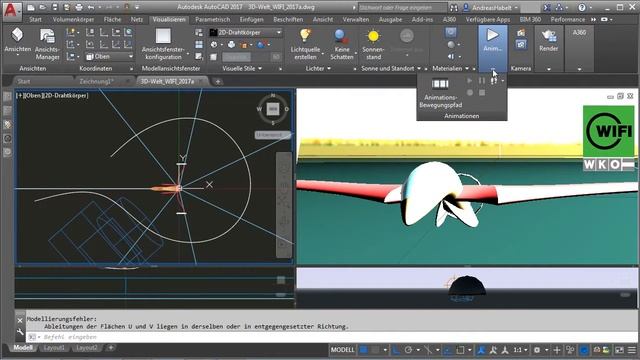
Task: Switch to the Volumenkörper ribbon tab
Action: pos(73,19)
